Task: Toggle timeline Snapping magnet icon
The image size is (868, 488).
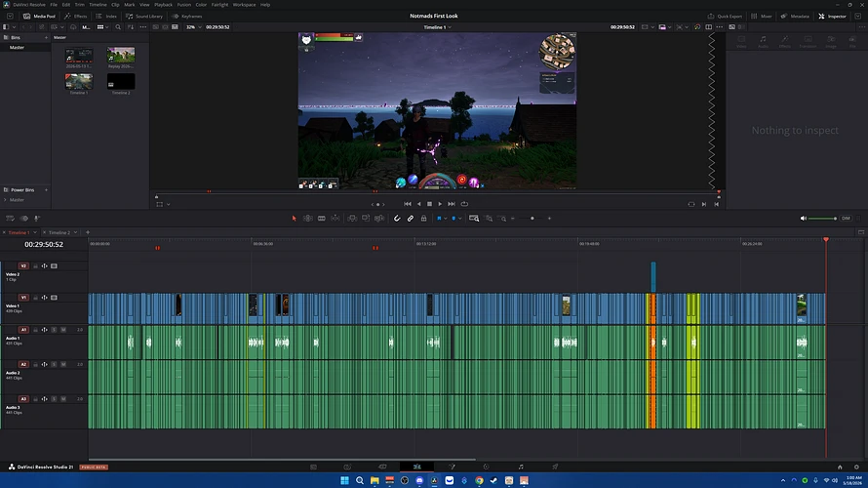Action: point(397,219)
